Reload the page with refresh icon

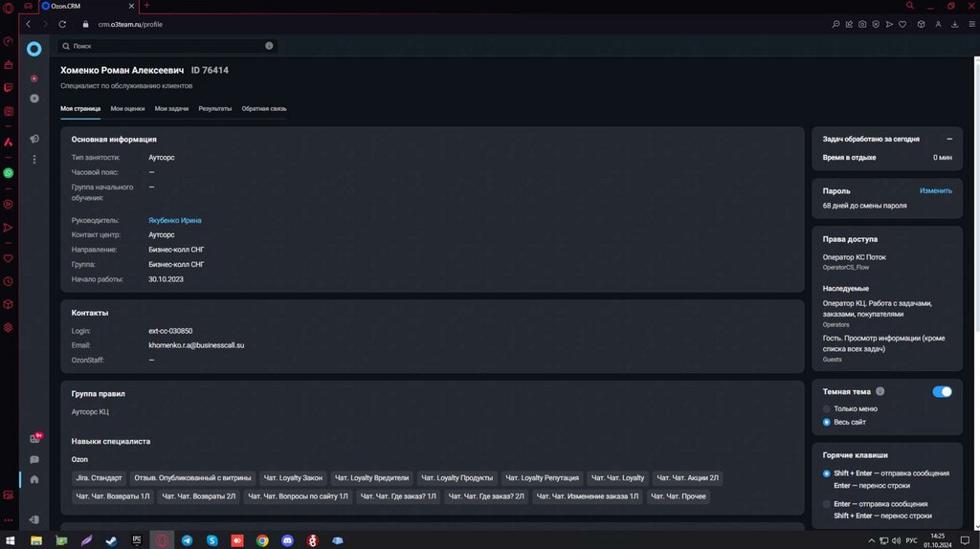click(62, 24)
